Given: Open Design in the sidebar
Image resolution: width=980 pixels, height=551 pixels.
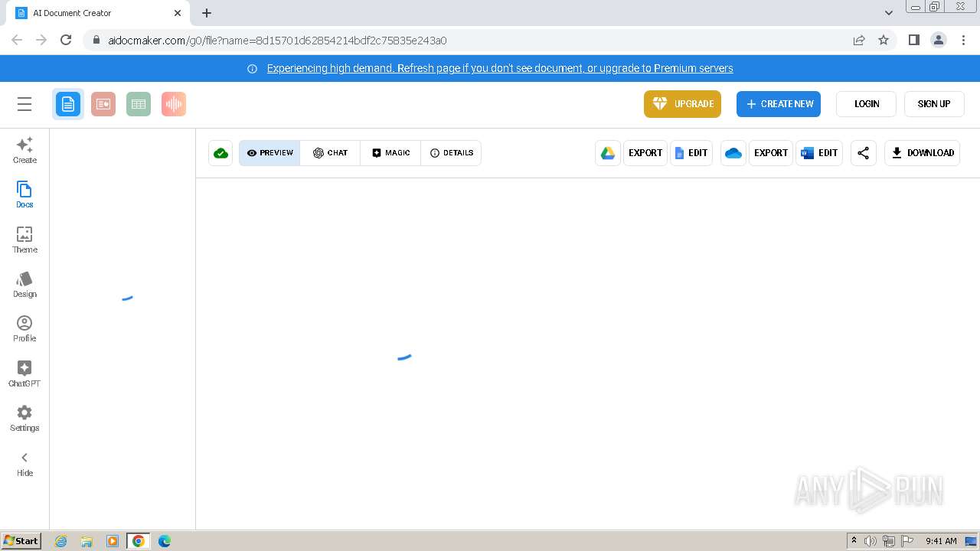Looking at the screenshot, I should tap(24, 284).
